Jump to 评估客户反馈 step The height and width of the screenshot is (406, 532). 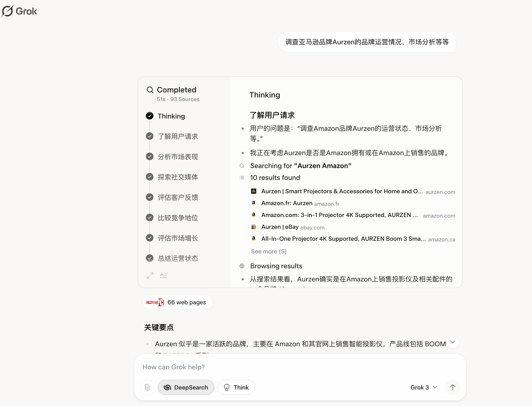[178, 197]
